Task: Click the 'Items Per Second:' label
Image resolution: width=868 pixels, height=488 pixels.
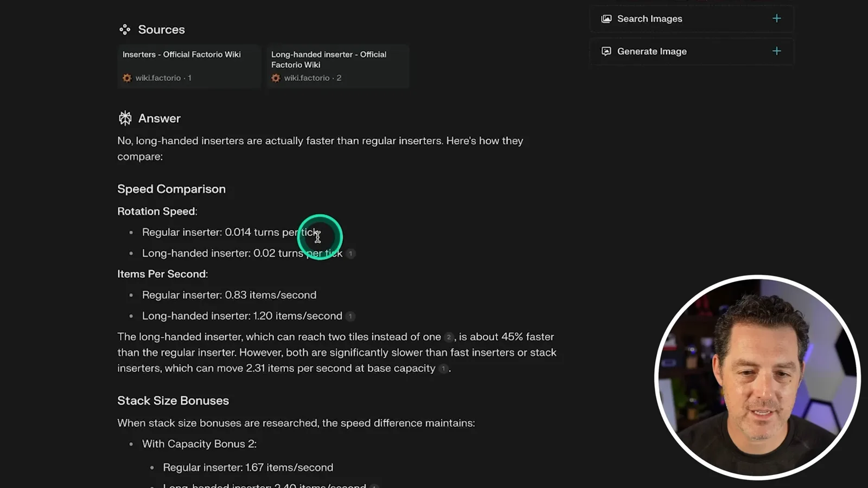Action: click(x=163, y=274)
